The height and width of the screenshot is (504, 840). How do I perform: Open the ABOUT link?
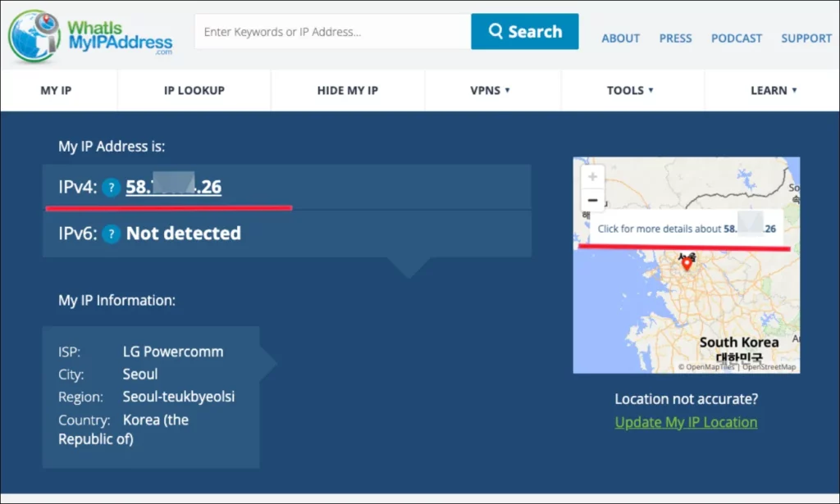[620, 39]
